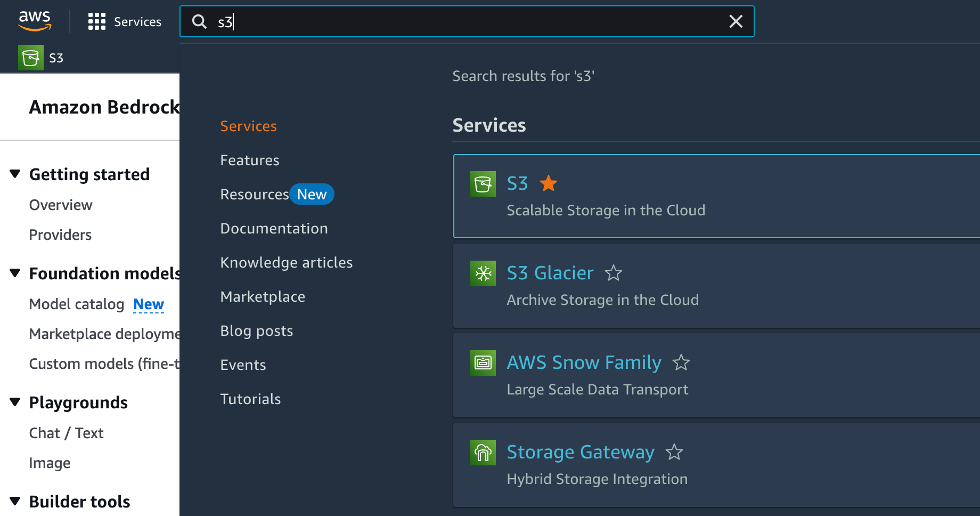The image size is (980, 516).
Task: Select the Documentation search category
Action: (274, 228)
